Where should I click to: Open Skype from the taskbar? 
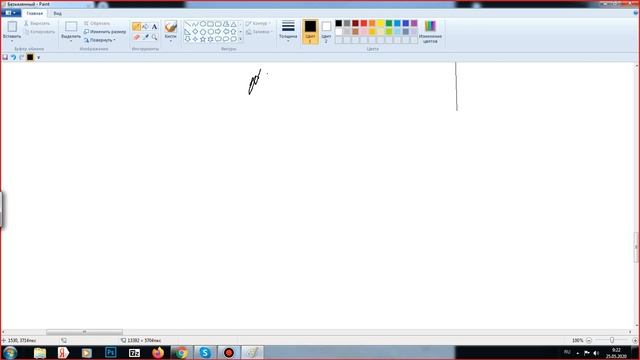coord(205,353)
